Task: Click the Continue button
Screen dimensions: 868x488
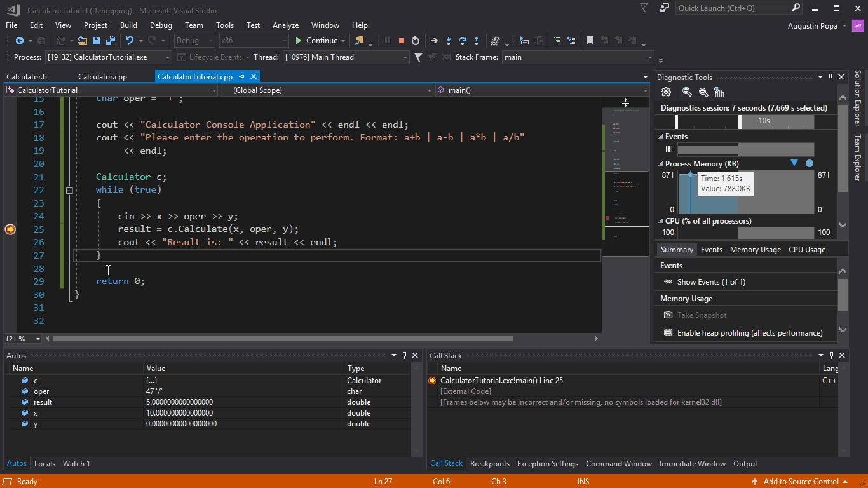Action: 316,41
